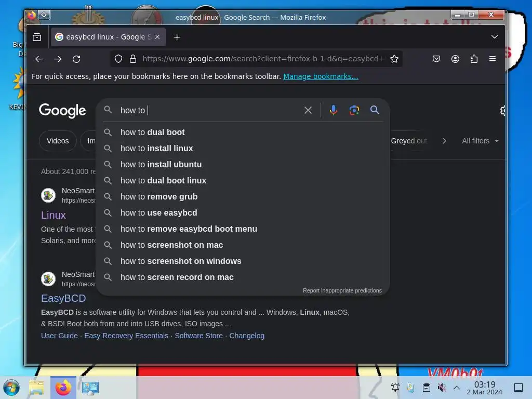Open the Software Store sitelink
Screen dimensions: 532x399
tap(199, 336)
